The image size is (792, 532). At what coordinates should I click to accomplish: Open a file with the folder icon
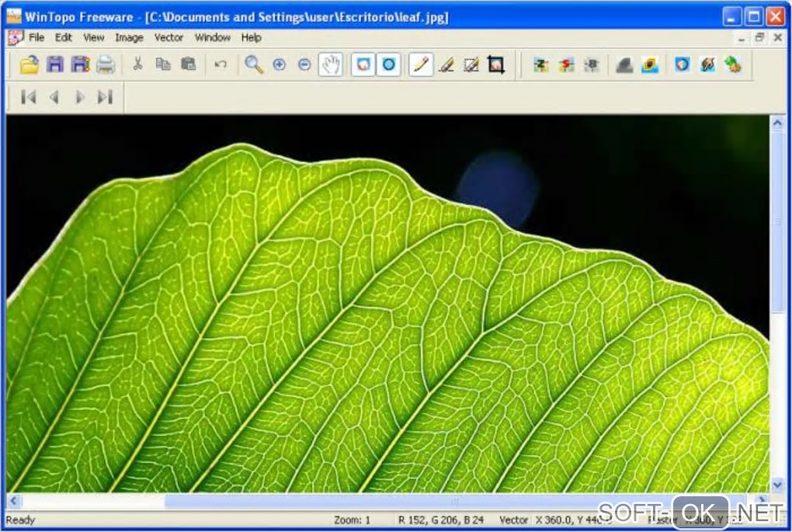(30, 64)
